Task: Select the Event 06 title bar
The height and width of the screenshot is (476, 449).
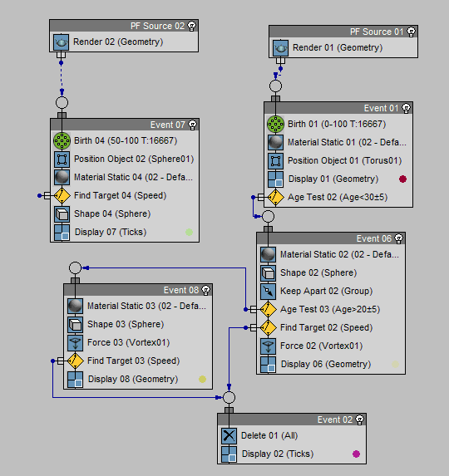Action: tap(331, 238)
